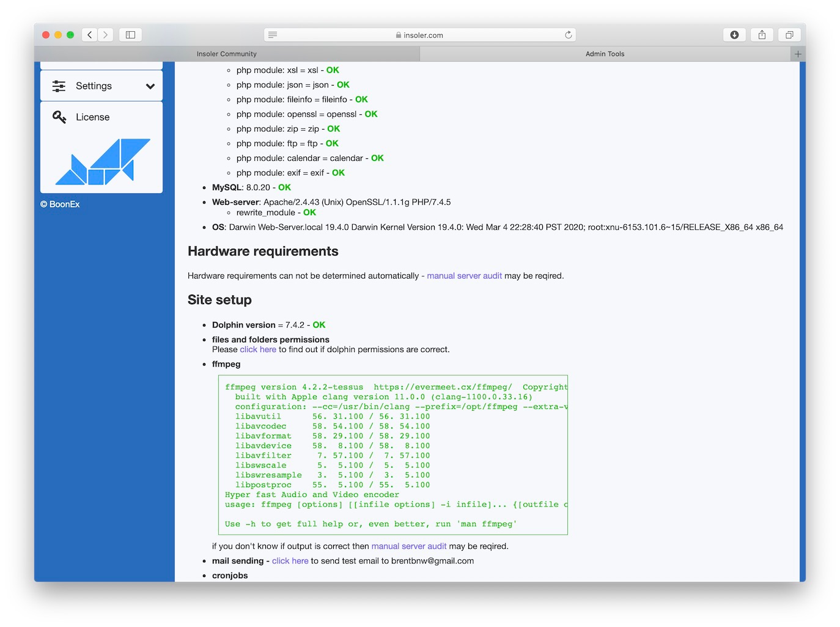
Task: Click the License key icon
Action: (x=59, y=117)
